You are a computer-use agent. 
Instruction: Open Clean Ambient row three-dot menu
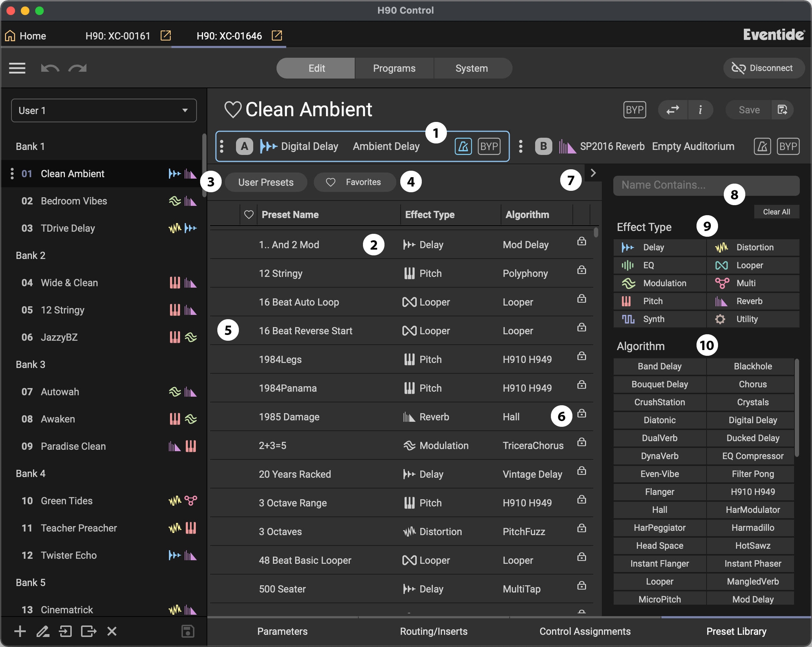tap(12, 174)
